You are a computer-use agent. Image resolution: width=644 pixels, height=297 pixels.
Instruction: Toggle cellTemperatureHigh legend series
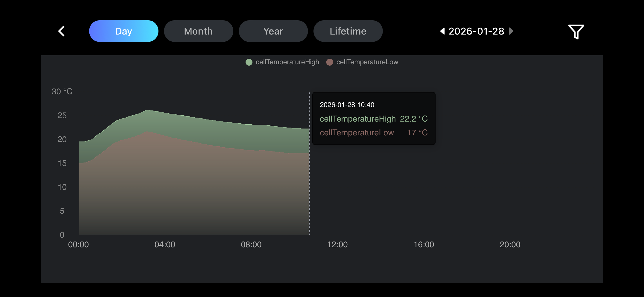coord(287,62)
